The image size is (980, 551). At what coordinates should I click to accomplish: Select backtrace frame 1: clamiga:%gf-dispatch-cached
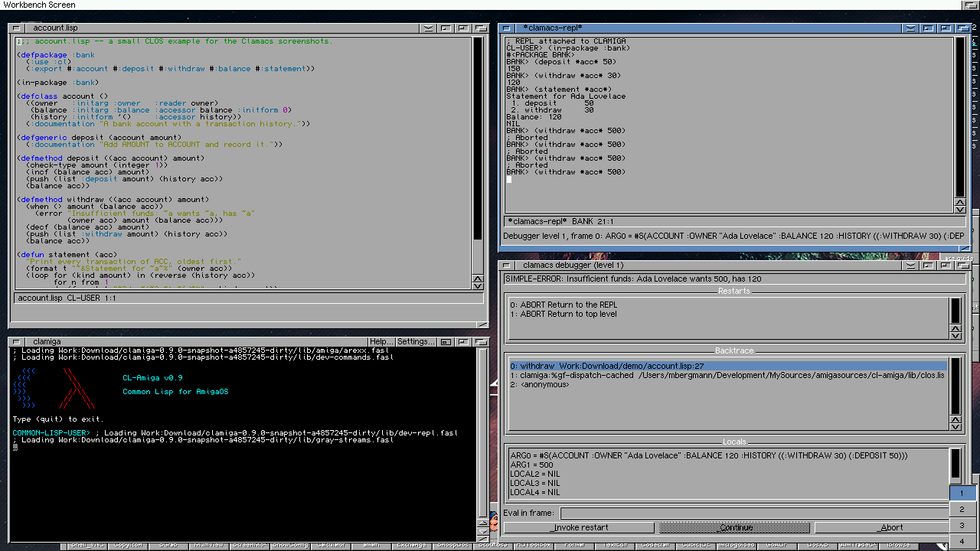(728, 375)
